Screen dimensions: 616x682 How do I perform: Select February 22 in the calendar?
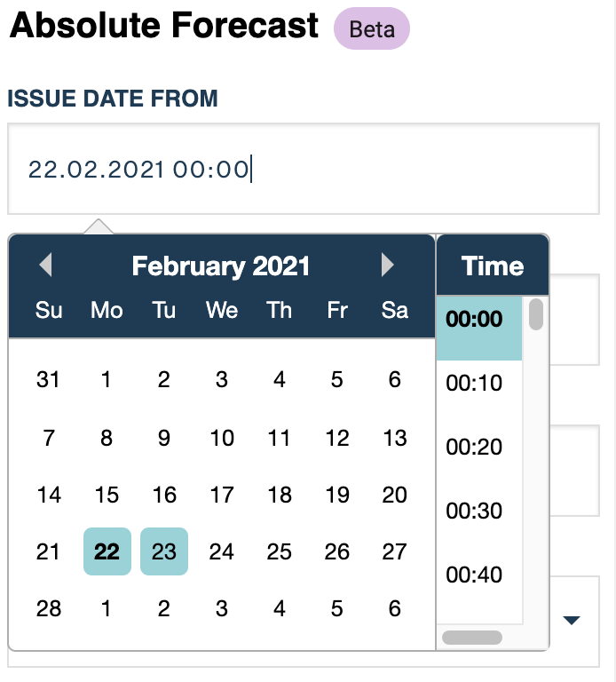click(107, 551)
